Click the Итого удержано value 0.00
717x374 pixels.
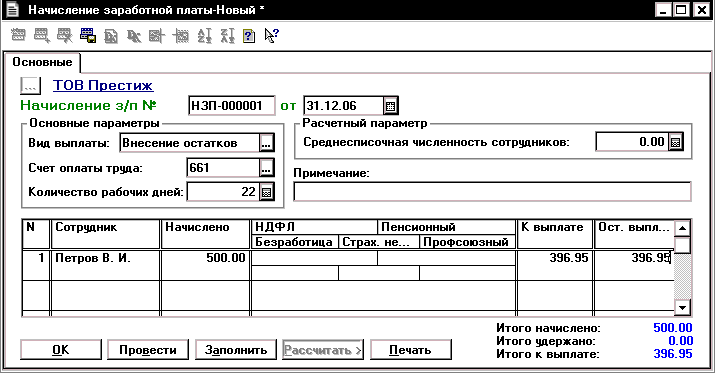(x=680, y=341)
